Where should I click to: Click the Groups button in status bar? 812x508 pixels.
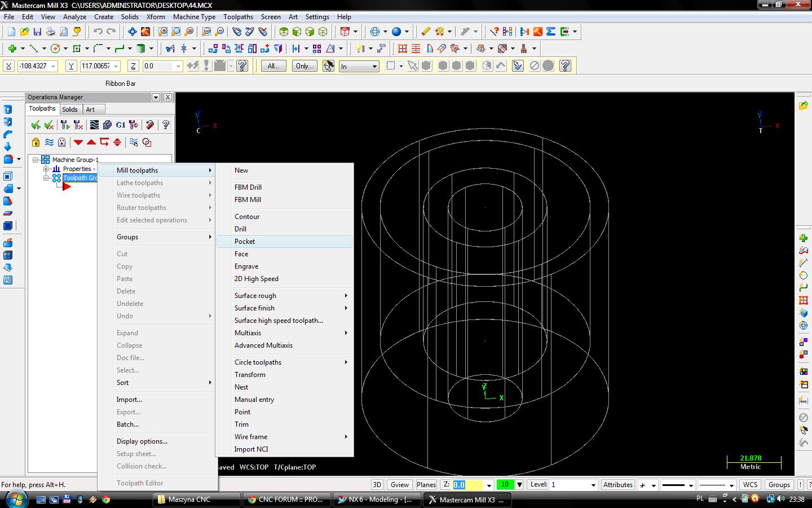click(779, 484)
